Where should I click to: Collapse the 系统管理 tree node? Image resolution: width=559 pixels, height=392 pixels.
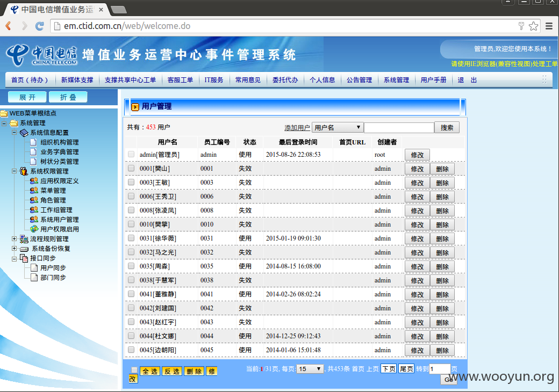pyautogui.click(x=4, y=124)
